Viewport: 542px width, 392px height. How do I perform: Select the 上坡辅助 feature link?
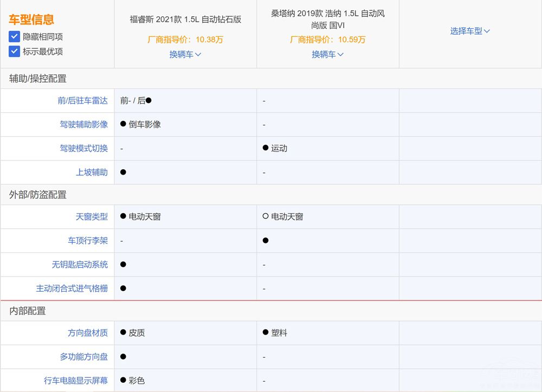(x=92, y=172)
